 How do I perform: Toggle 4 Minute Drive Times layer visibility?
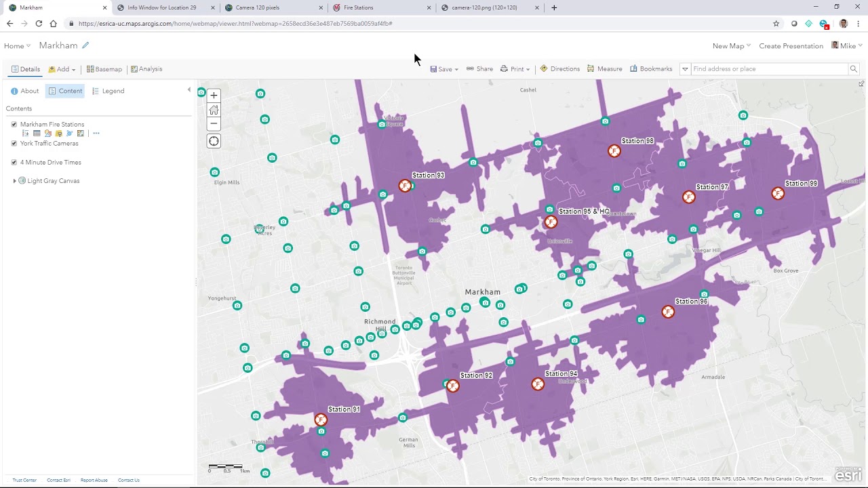14,163
